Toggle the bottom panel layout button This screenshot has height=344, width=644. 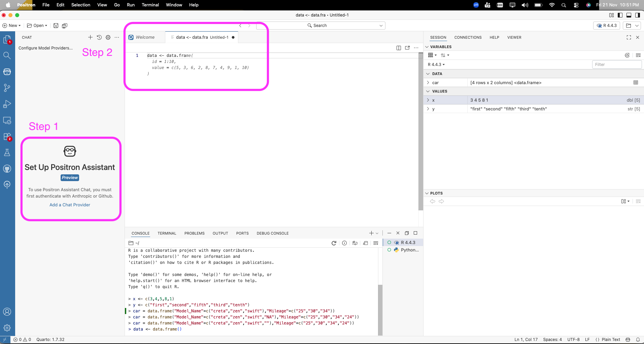tap(629, 15)
